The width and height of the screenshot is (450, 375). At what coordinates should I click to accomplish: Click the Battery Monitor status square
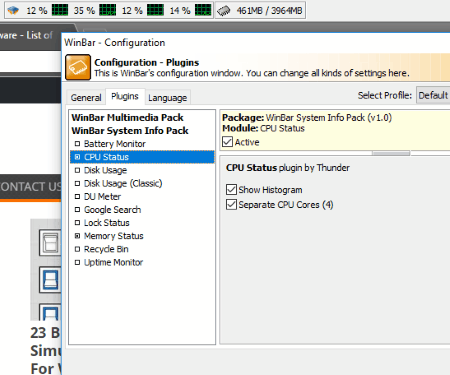coord(77,144)
